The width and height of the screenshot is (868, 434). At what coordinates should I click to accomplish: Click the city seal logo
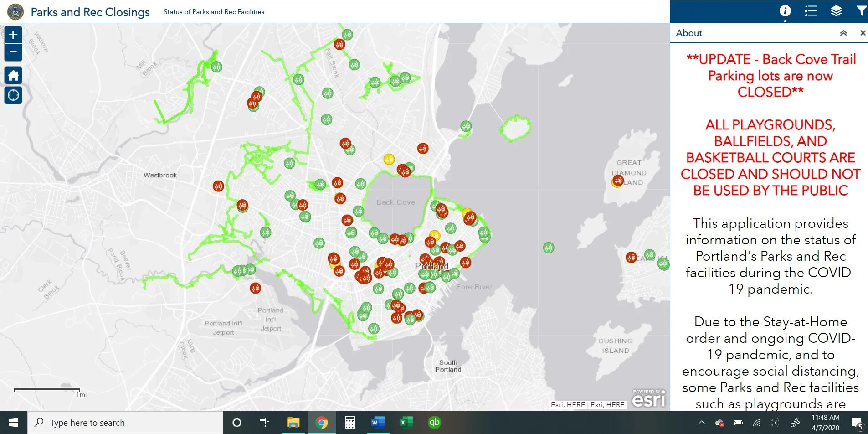15,12
